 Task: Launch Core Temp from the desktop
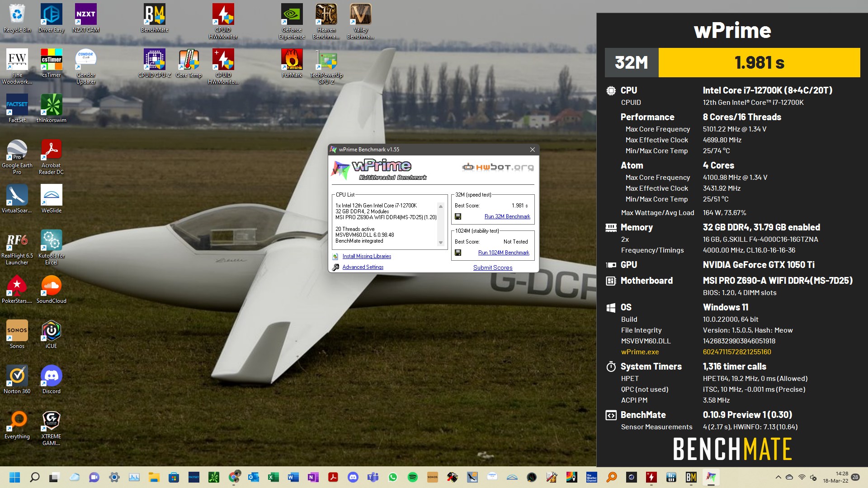pos(189,63)
